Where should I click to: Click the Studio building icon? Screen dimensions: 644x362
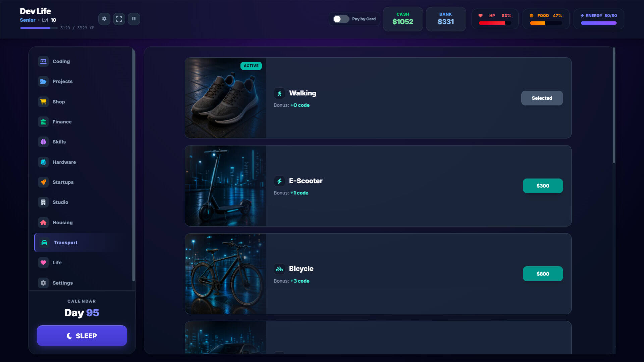pyautogui.click(x=43, y=202)
